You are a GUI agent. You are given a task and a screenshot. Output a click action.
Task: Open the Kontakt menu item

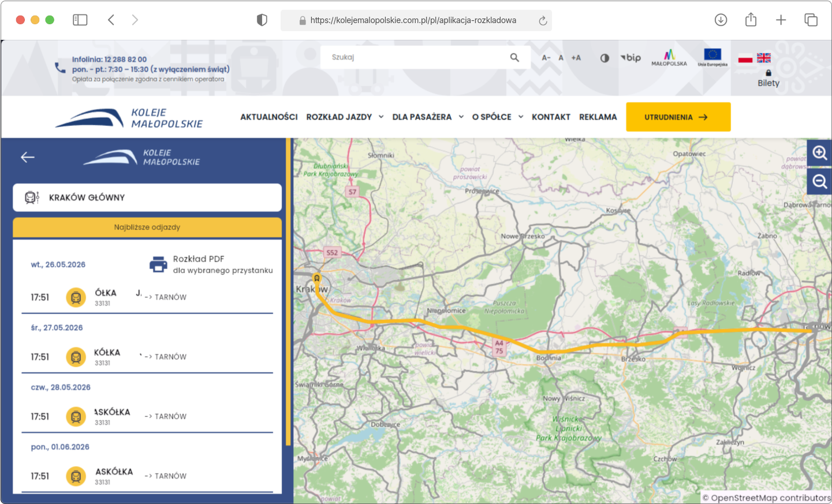[551, 117]
